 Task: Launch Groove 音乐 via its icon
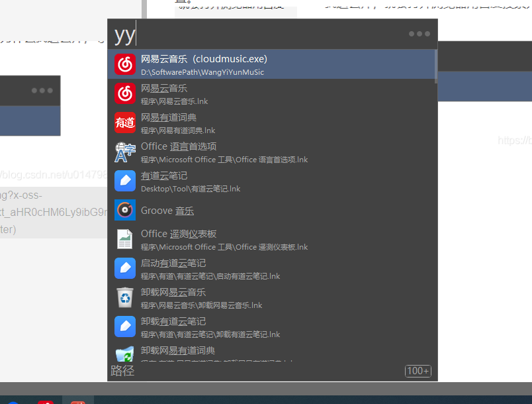pos(125,210)
